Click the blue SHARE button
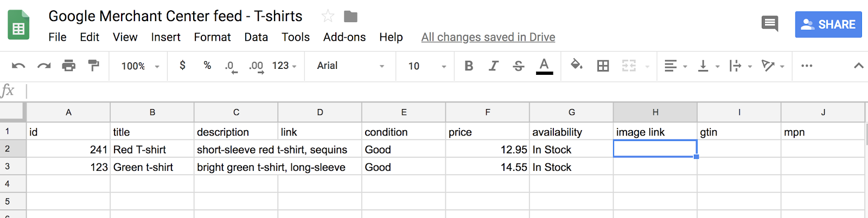Viewport: 868px width, 218px height. pos(828,24)
